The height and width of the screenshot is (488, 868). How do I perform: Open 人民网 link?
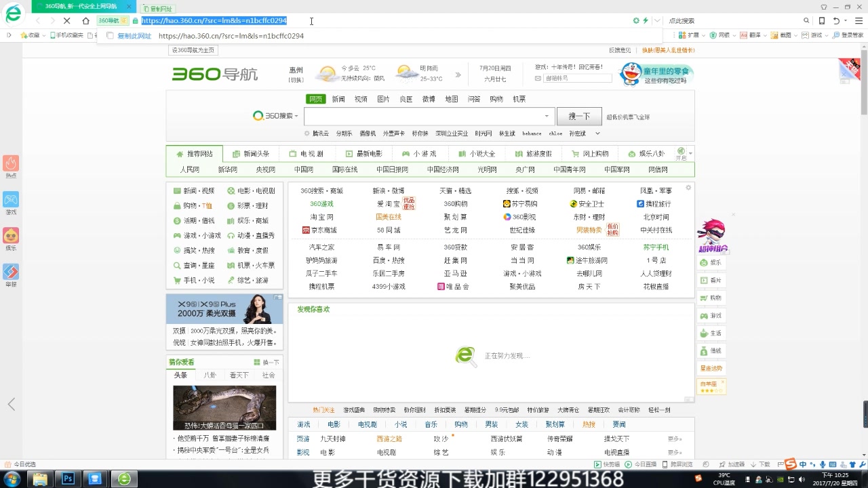[x=189, y=169]
